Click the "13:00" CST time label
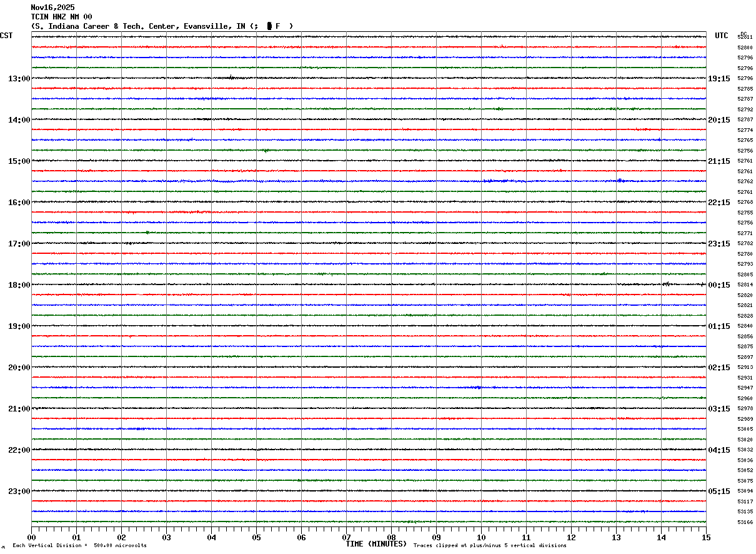The image size is (756, 554). tap(19, 79)
